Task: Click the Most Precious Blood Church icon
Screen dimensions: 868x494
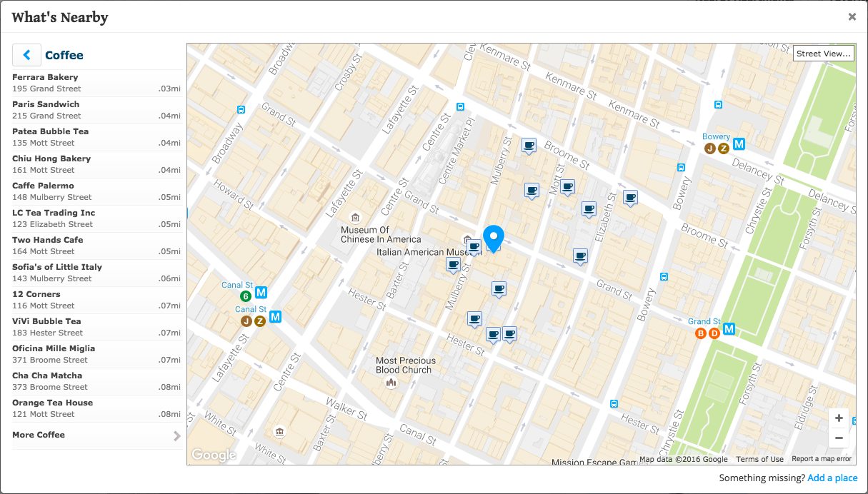Action: pyautogui.click(x=391, y=383)
